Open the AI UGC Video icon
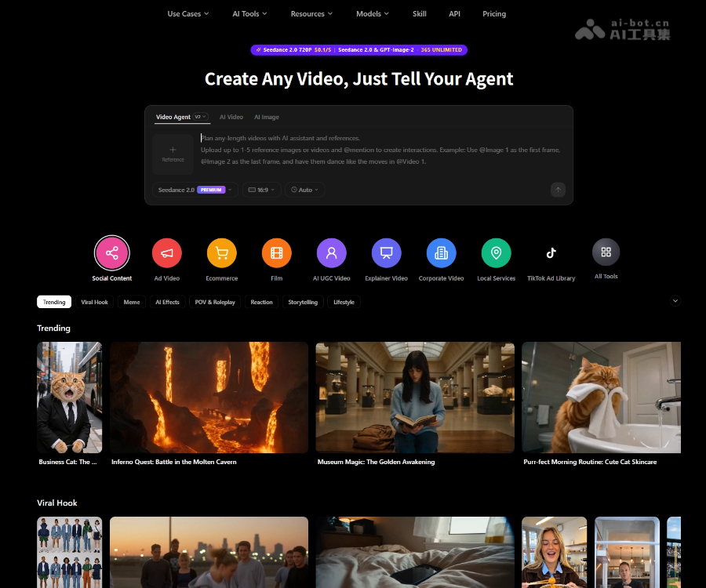Image resolution: width=706 pixels, height=588 pixels. pos(332,252)
